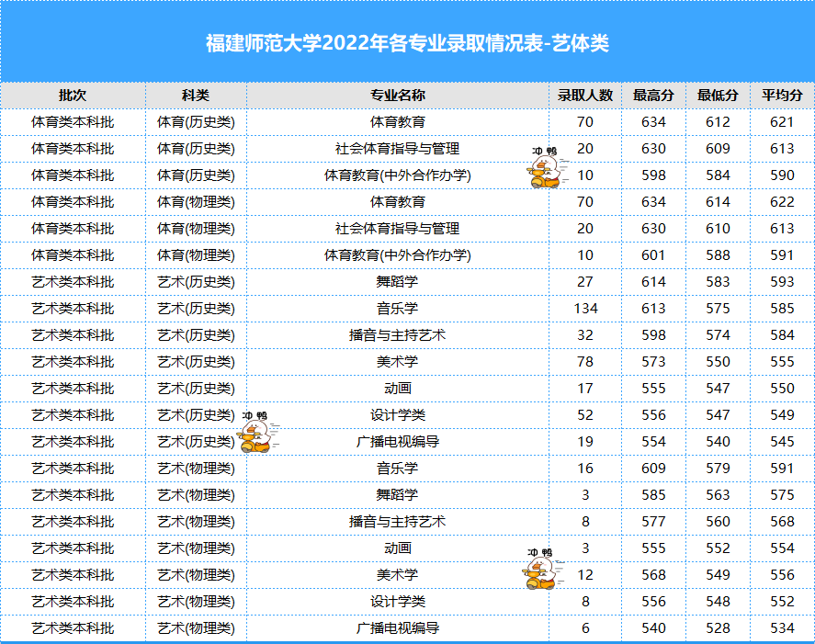Viewport: 815px width, 644px height.
Task: Select the 最高分 column header
Action: tap(653, 96)
